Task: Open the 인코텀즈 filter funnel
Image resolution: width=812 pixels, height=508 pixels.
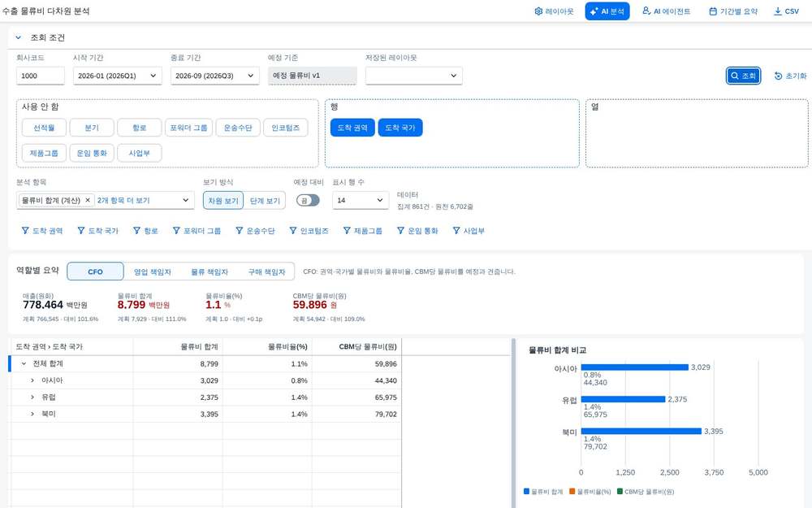Action: click(x=293, y=231)
